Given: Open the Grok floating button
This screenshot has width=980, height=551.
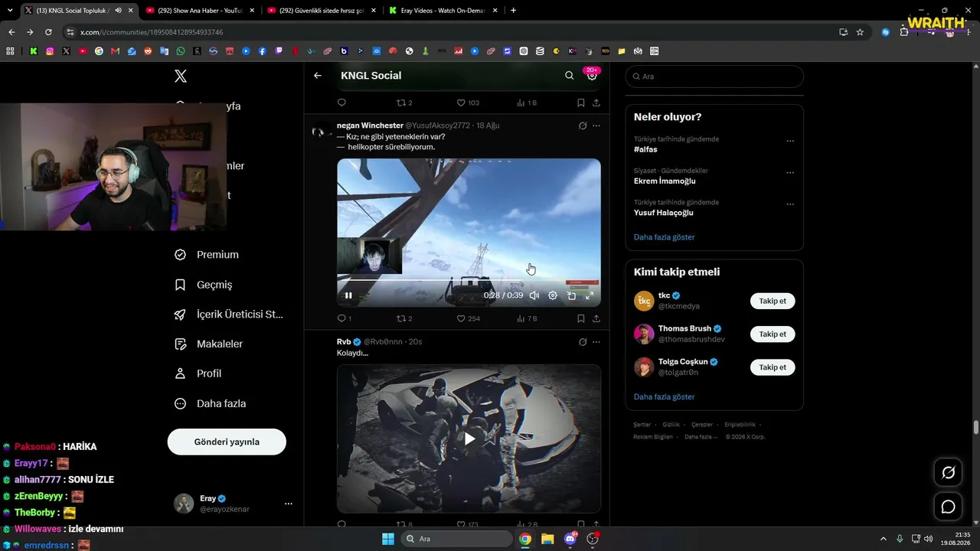Looking at the screenshot, I should click(949, 473).
